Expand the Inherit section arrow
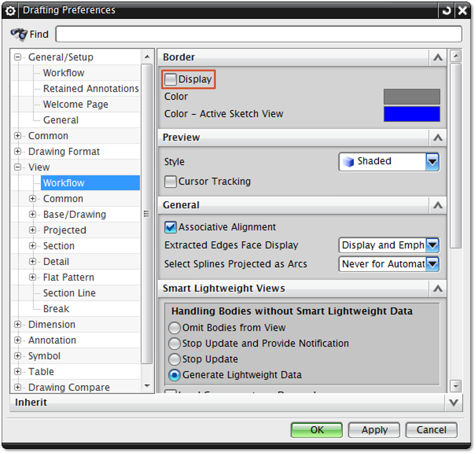Image resolution: width=476 pixels, height=454 pixels. coord(453,402)
